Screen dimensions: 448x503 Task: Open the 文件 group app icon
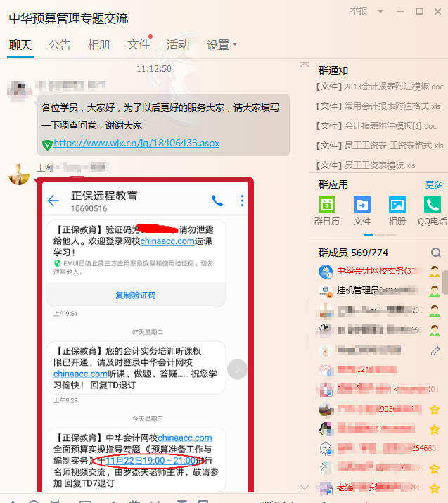[x=362, y=205]
